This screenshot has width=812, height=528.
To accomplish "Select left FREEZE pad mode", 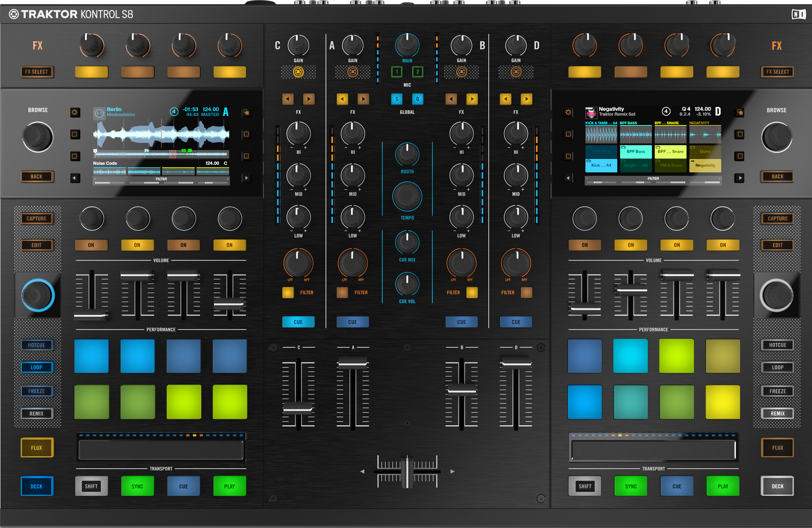I will (x=37, y=391).
